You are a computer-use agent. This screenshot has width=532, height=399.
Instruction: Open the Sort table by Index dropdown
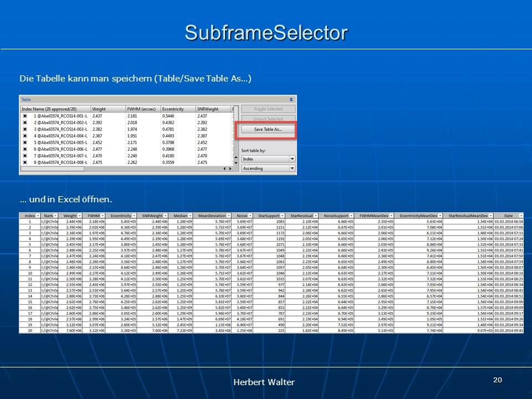[x=268, y=159]
